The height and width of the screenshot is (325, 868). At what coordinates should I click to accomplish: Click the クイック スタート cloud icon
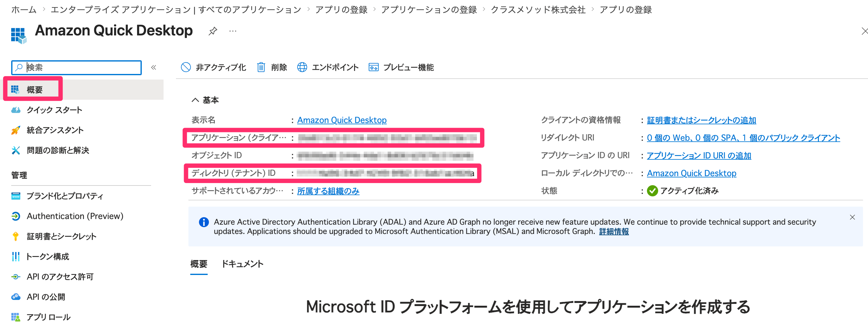click(x=16, y=110)
